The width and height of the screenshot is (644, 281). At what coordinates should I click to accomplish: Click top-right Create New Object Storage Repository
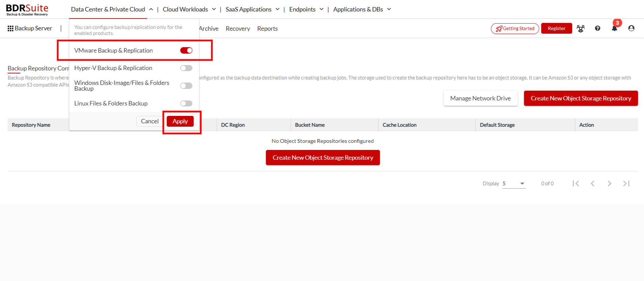[x=581, y=98]
